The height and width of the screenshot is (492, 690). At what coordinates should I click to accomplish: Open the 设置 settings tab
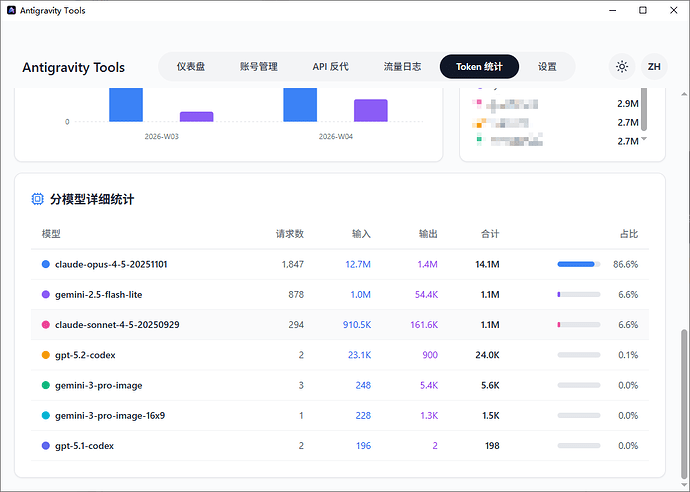547,66
